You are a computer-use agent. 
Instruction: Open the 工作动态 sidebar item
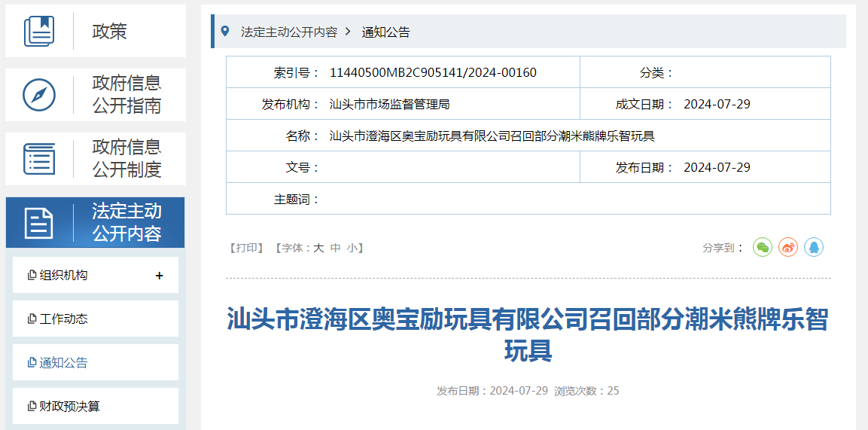63,319
